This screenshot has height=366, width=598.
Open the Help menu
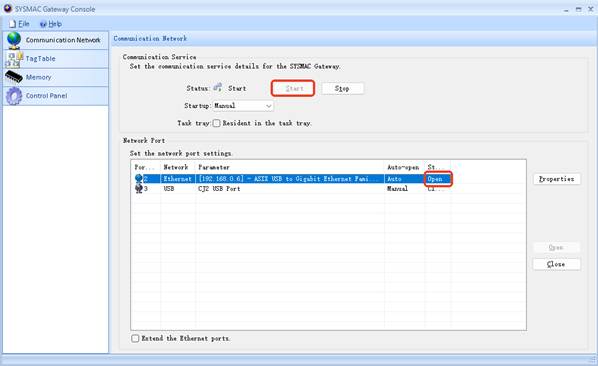51,24
